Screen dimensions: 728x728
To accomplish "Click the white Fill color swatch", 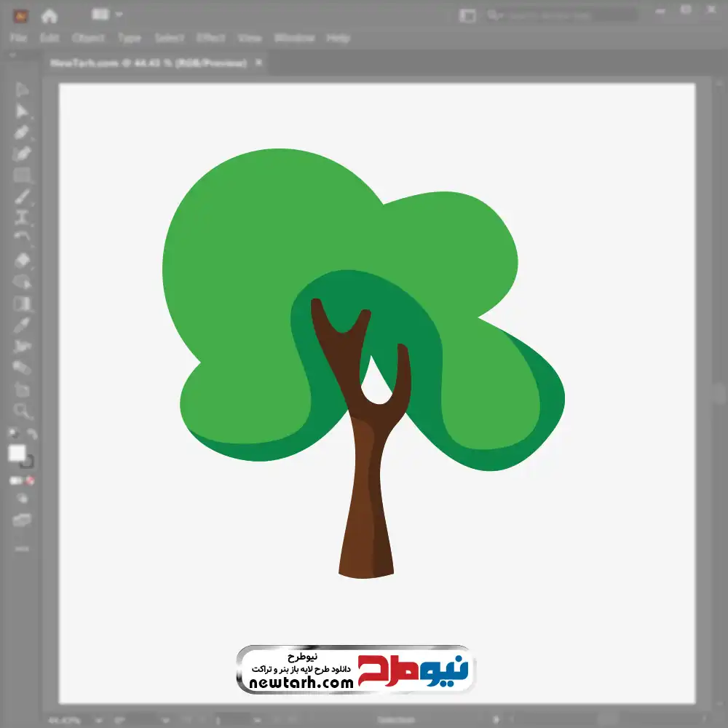I will coord(17,453).
